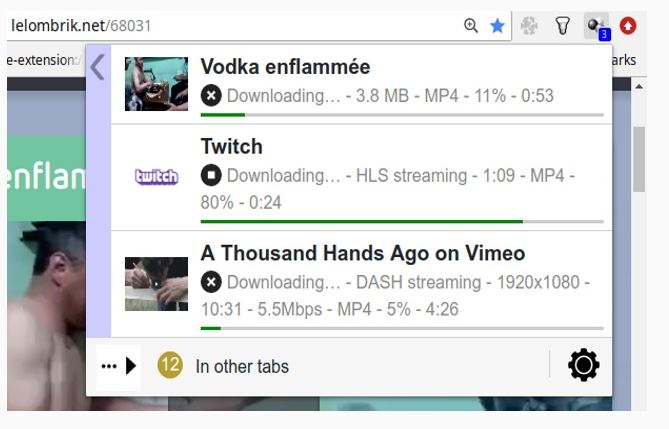Click the extension icon with badge 3
This screenshot has height=429, width=669.
[x=595, y=27]
